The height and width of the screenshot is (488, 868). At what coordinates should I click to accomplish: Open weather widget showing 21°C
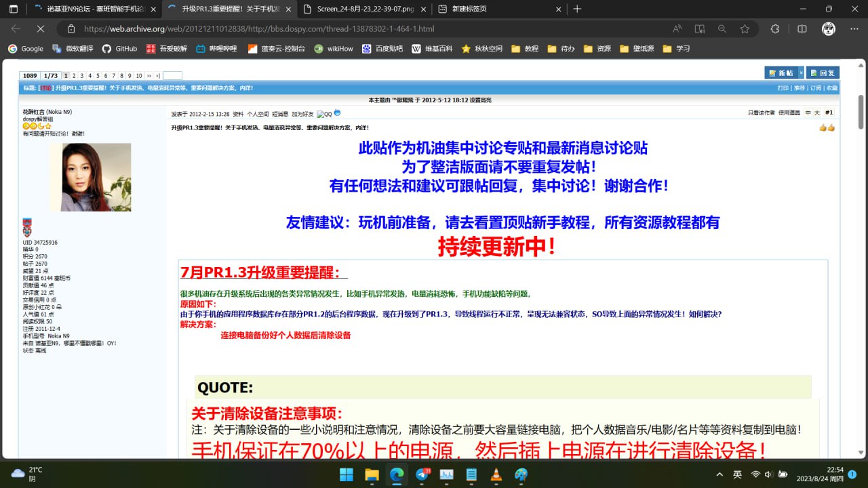click(27, 474)
